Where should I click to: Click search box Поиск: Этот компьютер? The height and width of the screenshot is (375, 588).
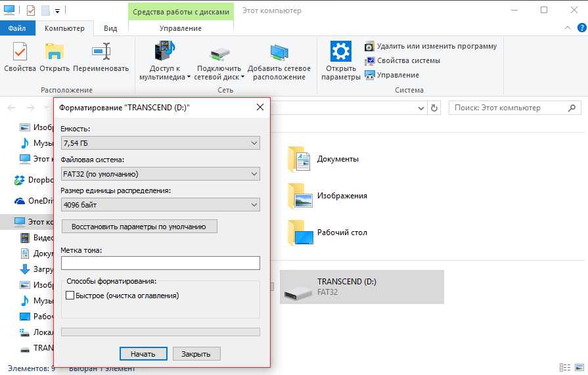515,108
